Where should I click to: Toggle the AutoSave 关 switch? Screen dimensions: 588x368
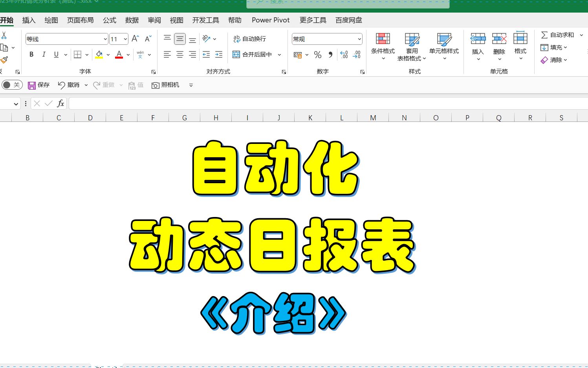coord(12,85)
